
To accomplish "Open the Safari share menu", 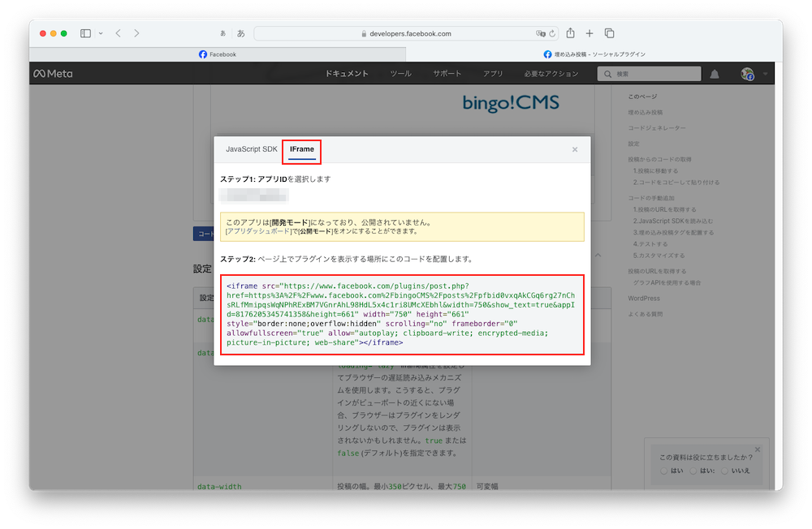I will pos(570,33).
